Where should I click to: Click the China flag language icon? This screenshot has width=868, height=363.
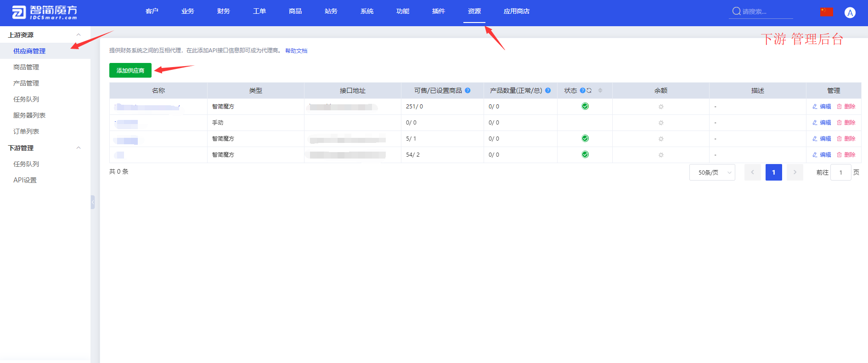tap(826, 12)
